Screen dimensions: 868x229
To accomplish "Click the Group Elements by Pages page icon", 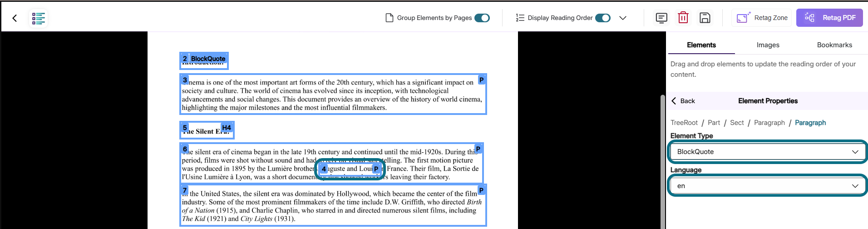I will 389,18.
